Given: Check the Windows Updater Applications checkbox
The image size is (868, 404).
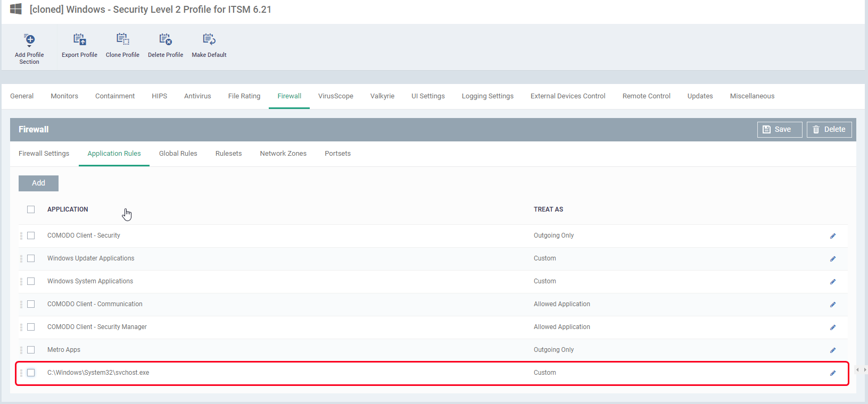Looking at the screenshot, I should (x=31, y=258).
